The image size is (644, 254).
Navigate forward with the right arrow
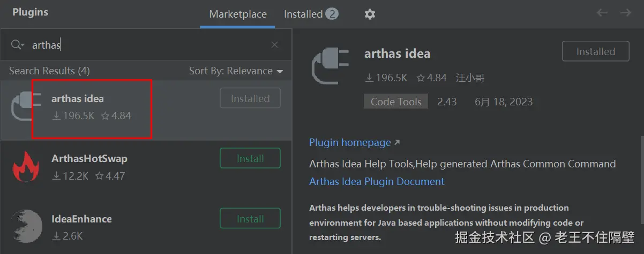[625, 13]
